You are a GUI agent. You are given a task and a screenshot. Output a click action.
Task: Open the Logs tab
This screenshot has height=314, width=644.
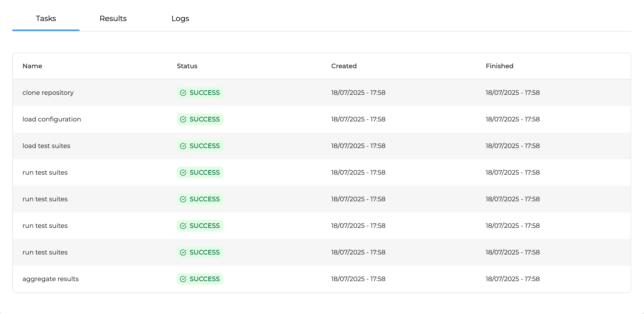[180, 18]
